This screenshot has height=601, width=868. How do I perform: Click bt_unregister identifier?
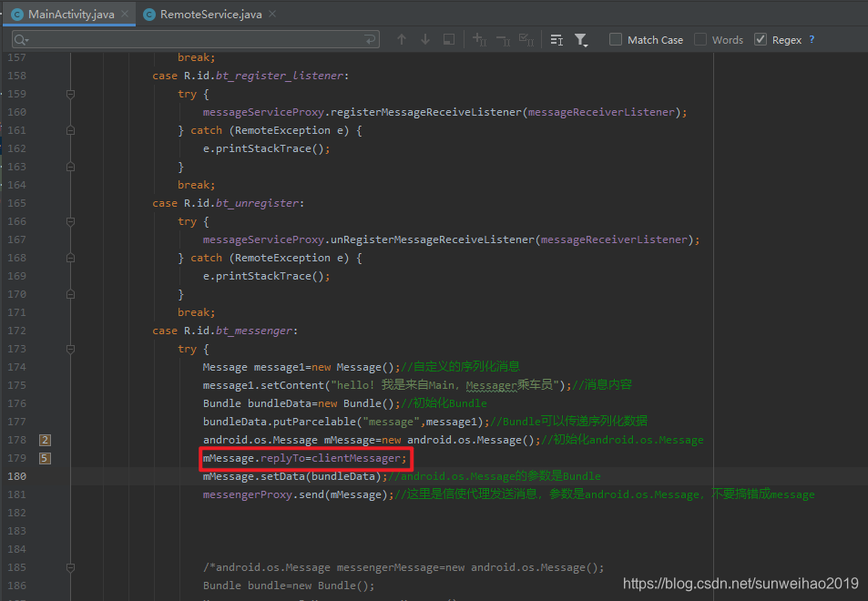tap(258, 203)
